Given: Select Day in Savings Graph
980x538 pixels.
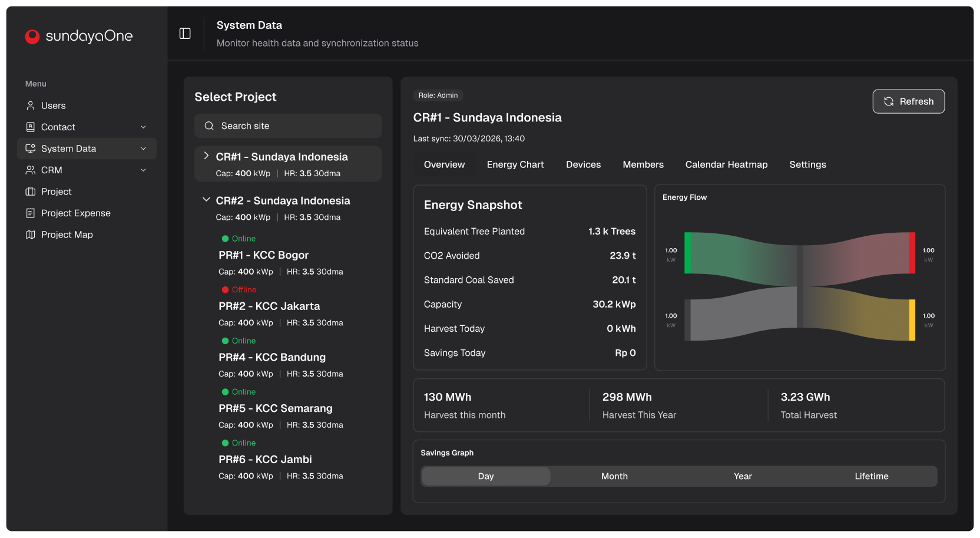Looking at the screenshot, I should tap(486, 476).
